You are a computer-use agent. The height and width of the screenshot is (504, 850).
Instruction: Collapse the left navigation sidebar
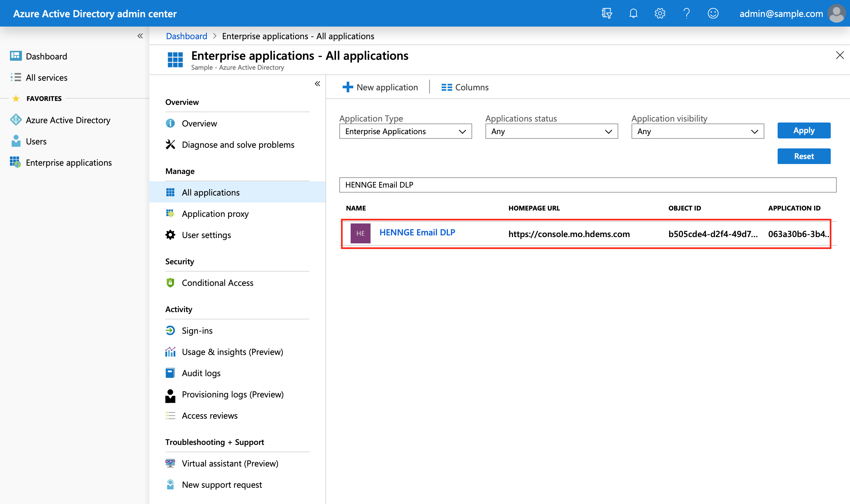[140, 36]
